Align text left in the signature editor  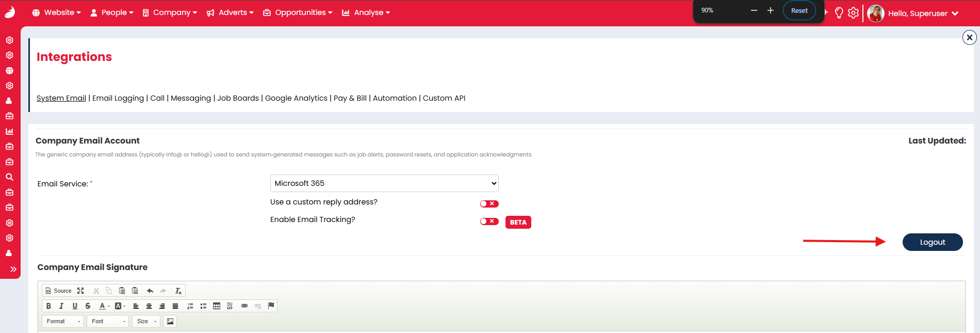136,306
